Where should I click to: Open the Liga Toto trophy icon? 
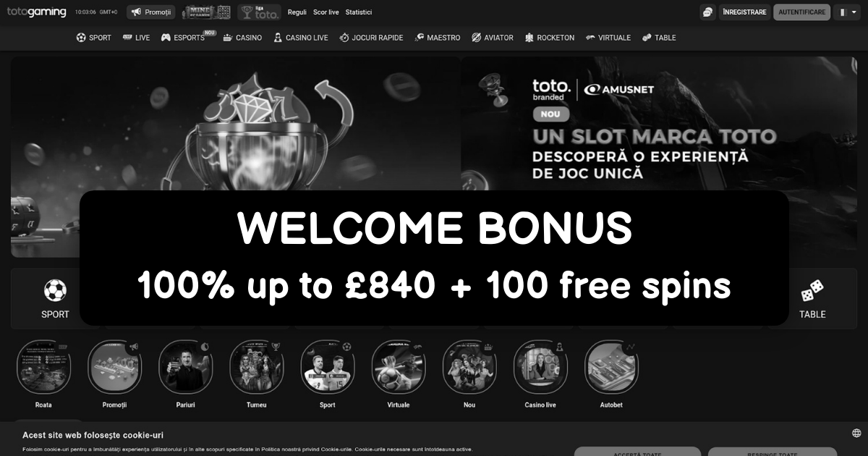[x=259, y=12]
